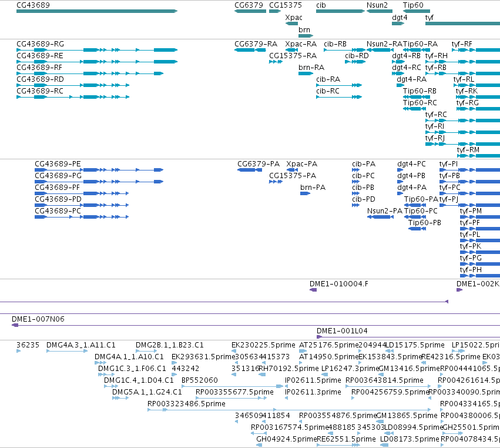Select the EST labeled 36235

18,351
